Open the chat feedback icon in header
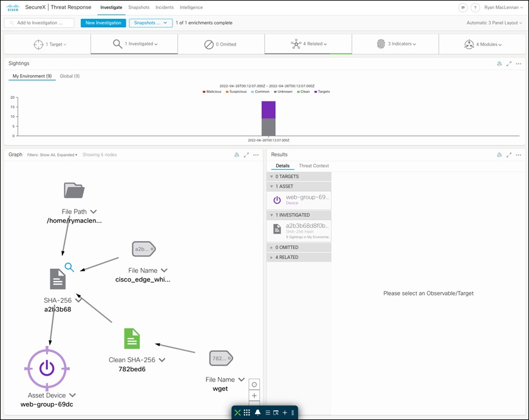529x420 pixels. click(x=463, y=7)
